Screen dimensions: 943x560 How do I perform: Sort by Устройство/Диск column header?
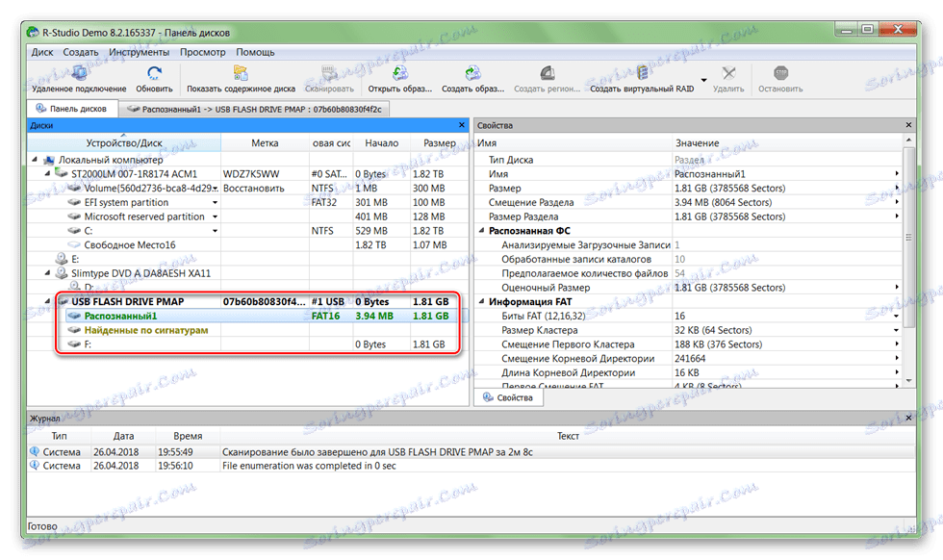click(x=124, y=143)
